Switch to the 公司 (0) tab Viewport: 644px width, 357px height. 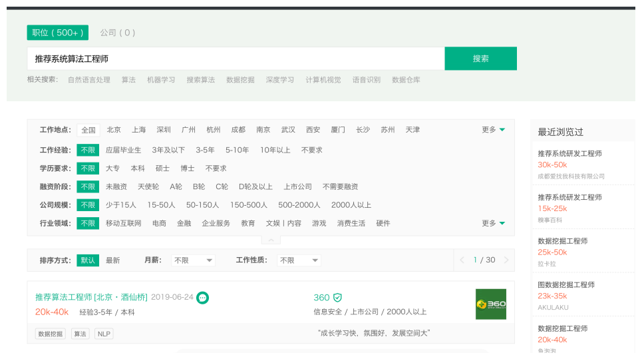(118, 33)
